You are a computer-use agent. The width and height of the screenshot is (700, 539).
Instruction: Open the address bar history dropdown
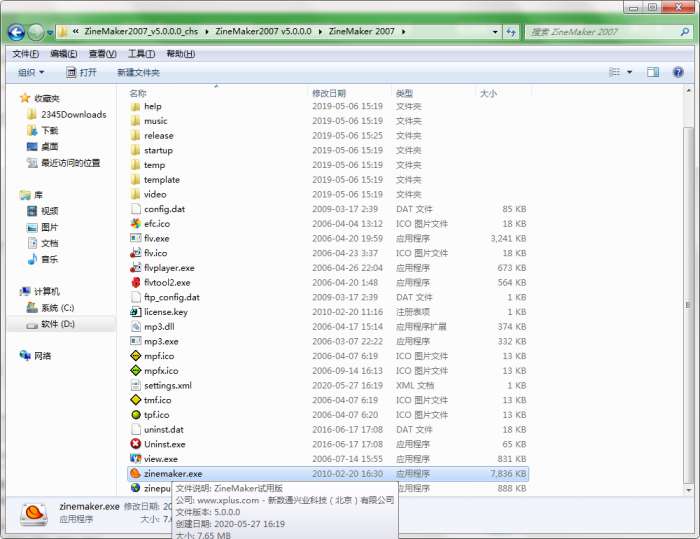(x=495, y=32)
